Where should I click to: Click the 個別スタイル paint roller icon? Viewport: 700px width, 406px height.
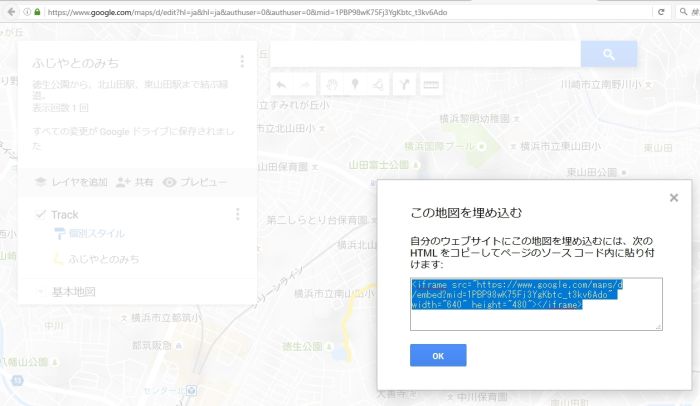59,234
